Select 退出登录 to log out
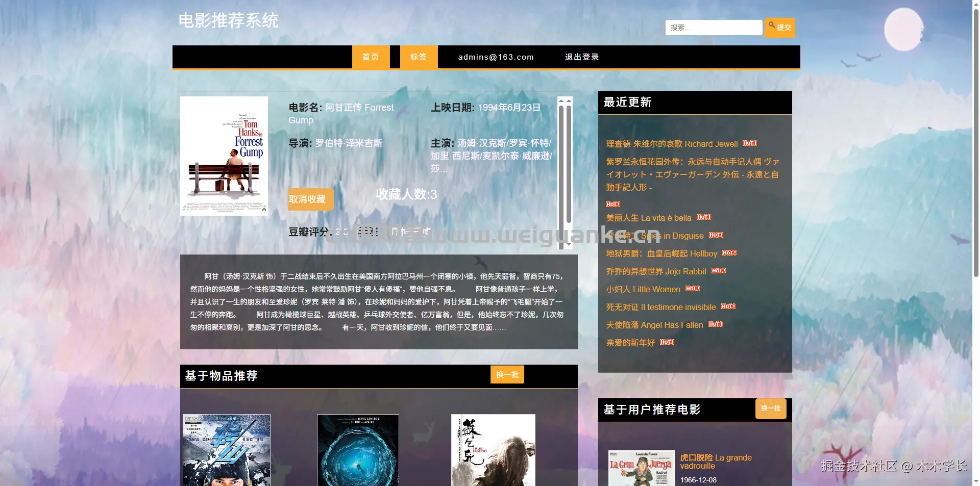Viewport: 980px width, 486px height. tap(582, 57)
